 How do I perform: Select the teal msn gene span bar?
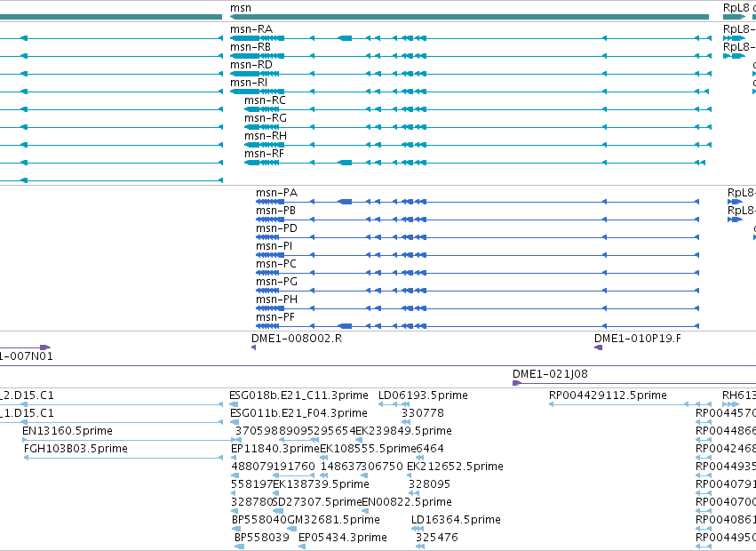point(469,17)
